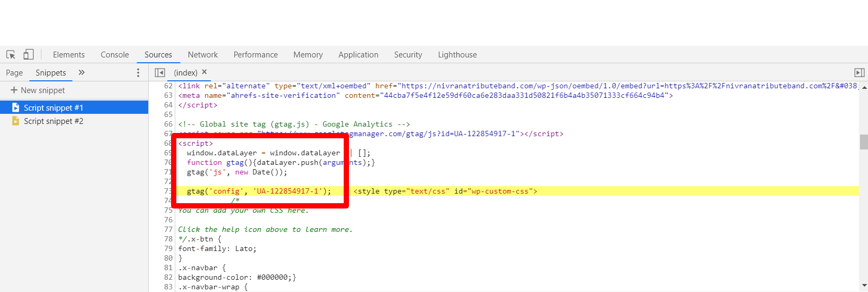The height and width of the screenshot is (292, 868).
Task: Open the Security tab
Action: coord(408,55)
